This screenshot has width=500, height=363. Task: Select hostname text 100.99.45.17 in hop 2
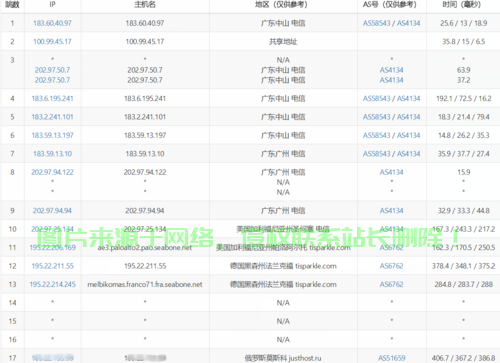pos(145,41)
